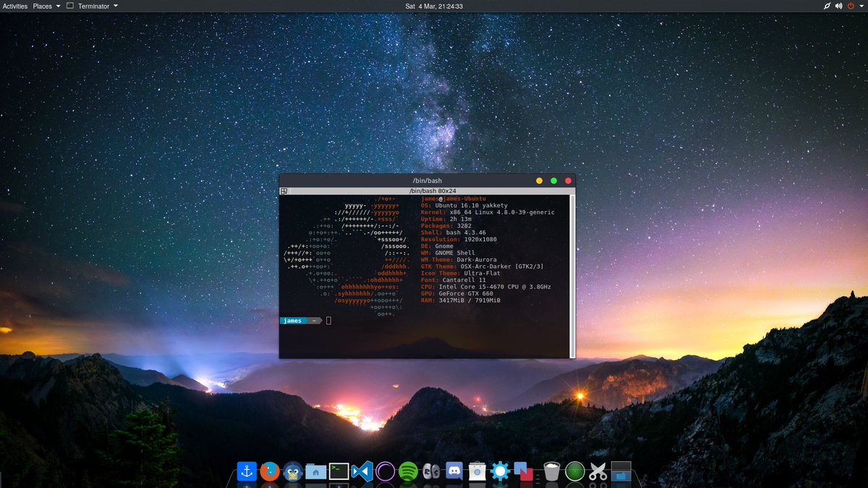Click the red power icon in the top bar
This screenshot has width=868, height=488.
[851, 6]
